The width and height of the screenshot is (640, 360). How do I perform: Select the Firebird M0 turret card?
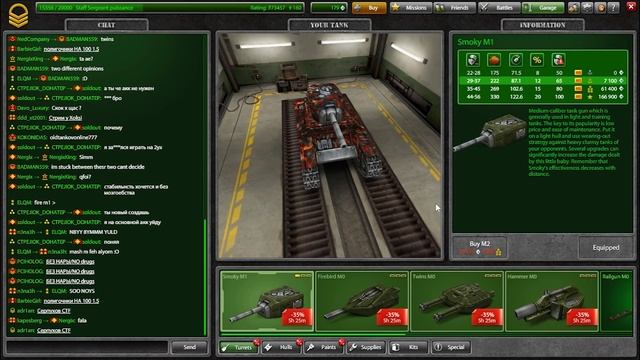(362, 301)
